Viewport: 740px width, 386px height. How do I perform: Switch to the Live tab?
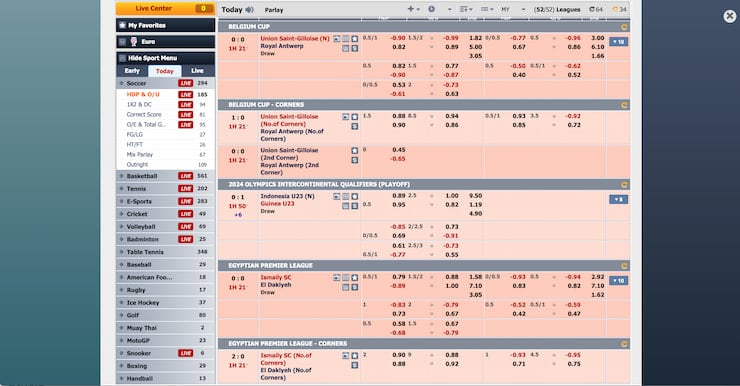point(197,71)
